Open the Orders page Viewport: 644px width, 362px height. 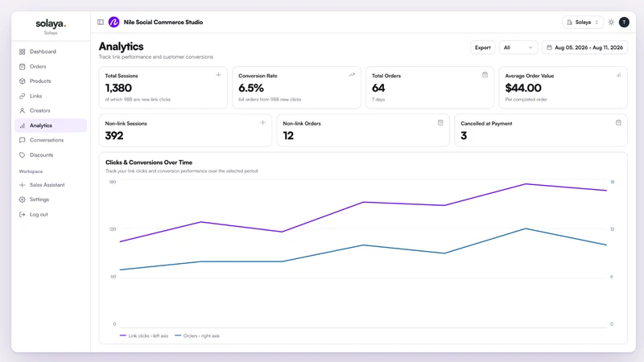click(x=51, y=67)
